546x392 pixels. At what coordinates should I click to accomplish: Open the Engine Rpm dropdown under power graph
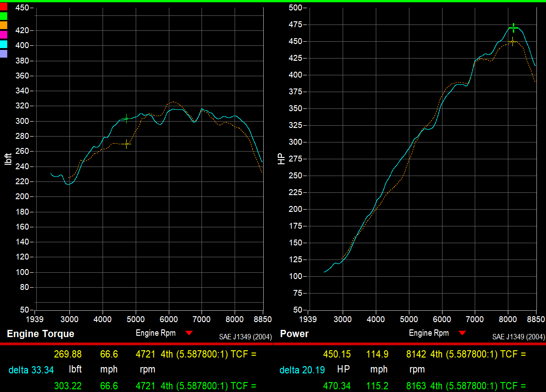462,333
